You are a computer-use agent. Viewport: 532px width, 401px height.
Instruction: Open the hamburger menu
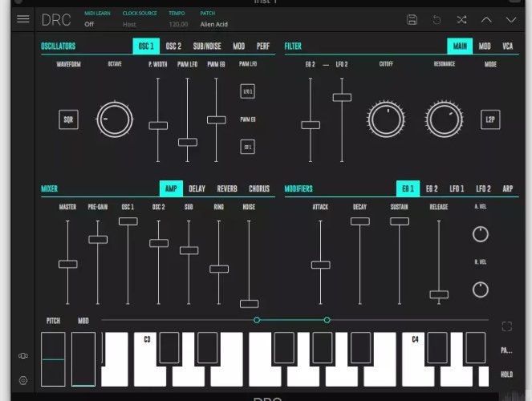(23, 19)
